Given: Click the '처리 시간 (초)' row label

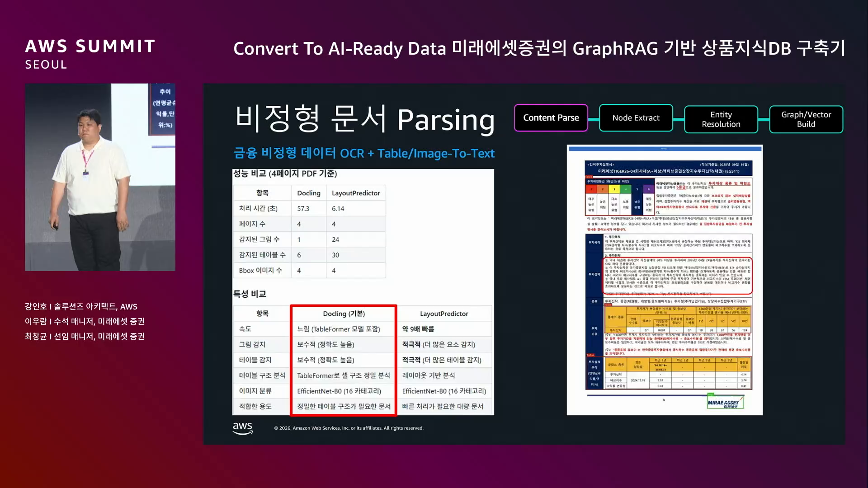Looking at the screenshot, I should pos(258,208).
